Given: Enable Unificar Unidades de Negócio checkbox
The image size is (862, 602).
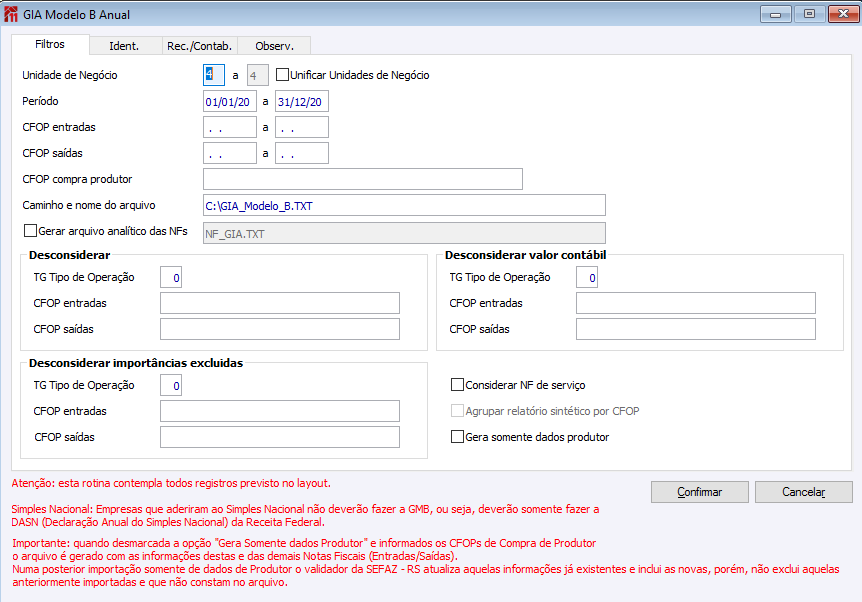Looking at the screenshot, I should pos(283,75).
